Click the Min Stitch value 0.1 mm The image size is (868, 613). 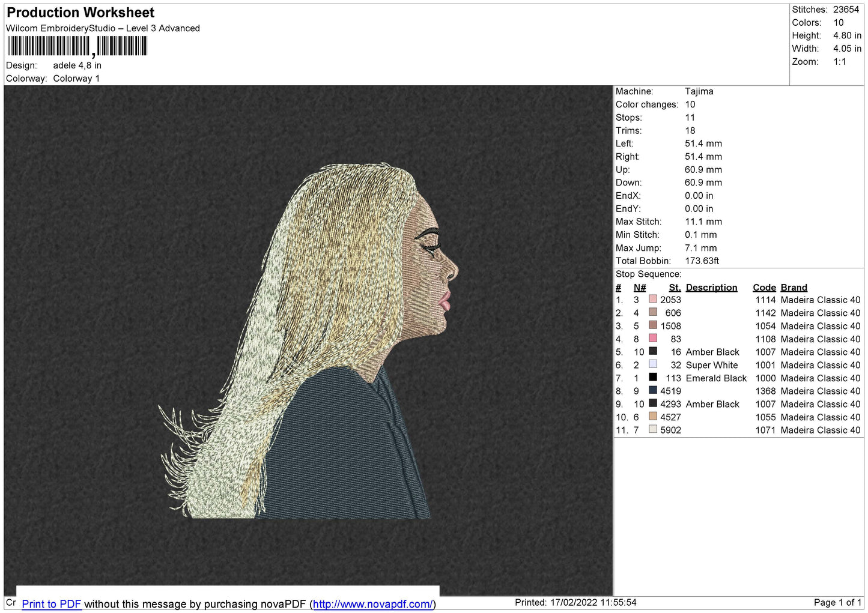pos(701,235)
